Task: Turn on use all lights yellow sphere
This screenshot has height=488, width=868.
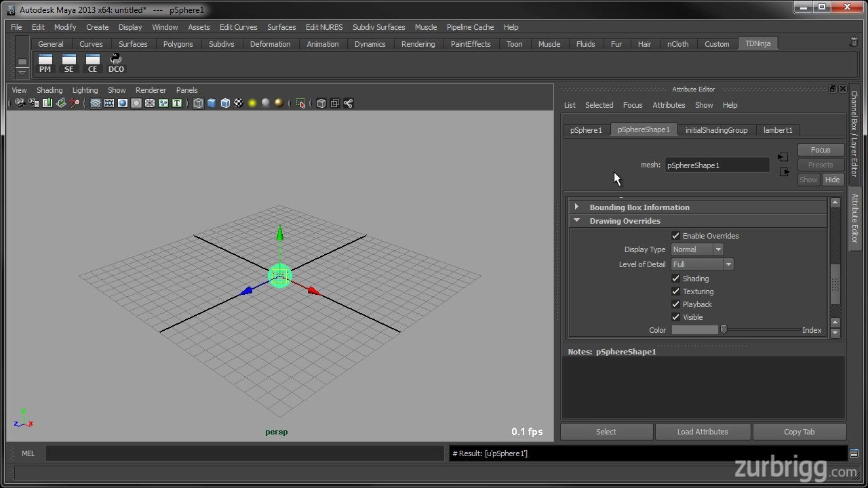Action: pyautogui.click(x=252, y=103)
